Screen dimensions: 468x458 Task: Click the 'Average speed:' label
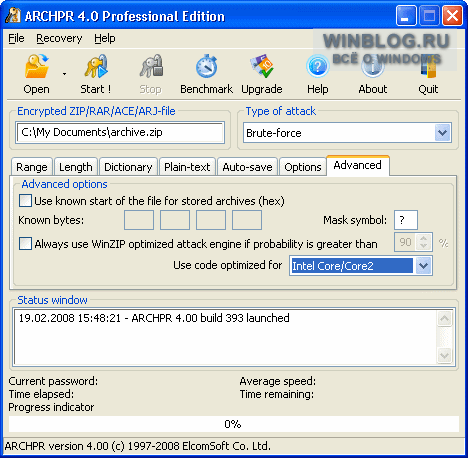pos(278,381)
